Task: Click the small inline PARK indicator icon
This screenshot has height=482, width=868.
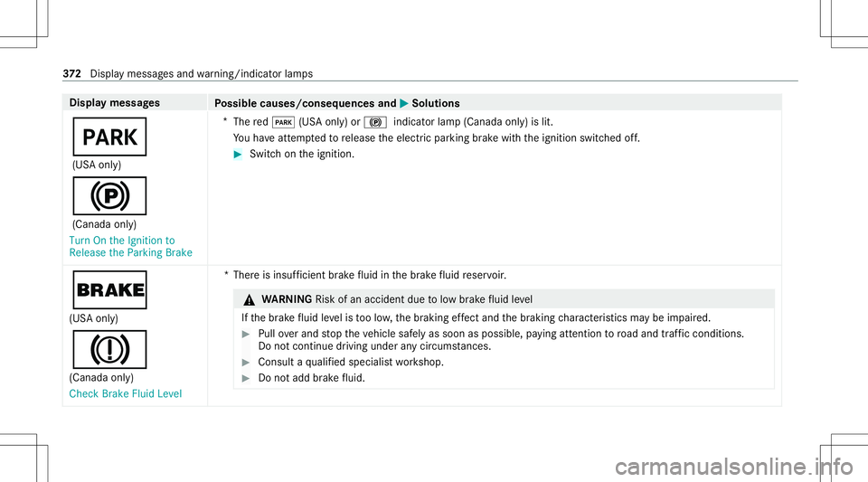Action: click(283, 122)
